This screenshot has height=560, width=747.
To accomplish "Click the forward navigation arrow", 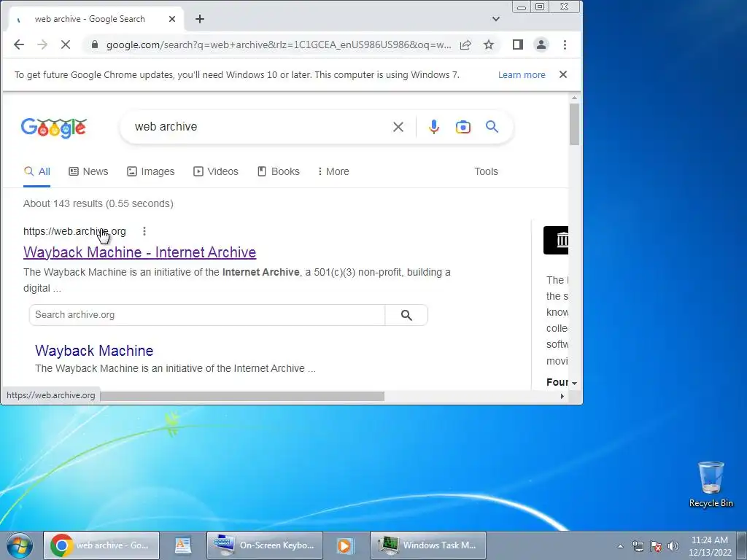I will point(42,44).
